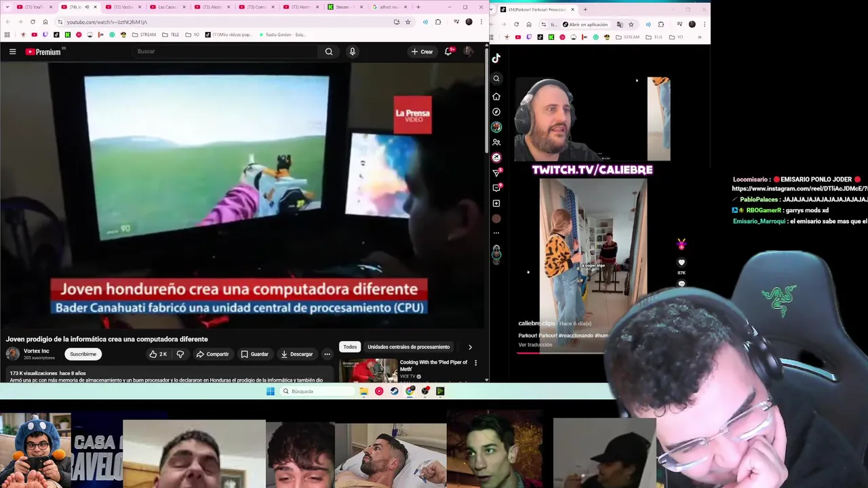868x488 pixels.
Task: Open Cooking With the Pied Piper thumbnail
Action: click(368, 370)
